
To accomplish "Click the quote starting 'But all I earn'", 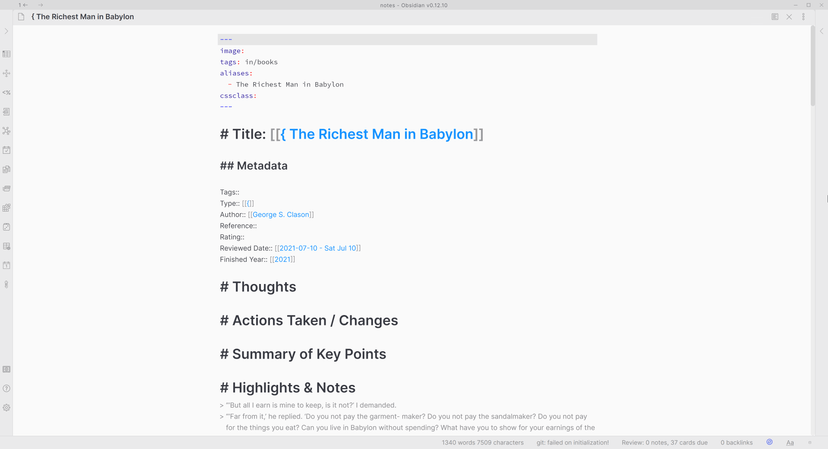I will 308,406.
